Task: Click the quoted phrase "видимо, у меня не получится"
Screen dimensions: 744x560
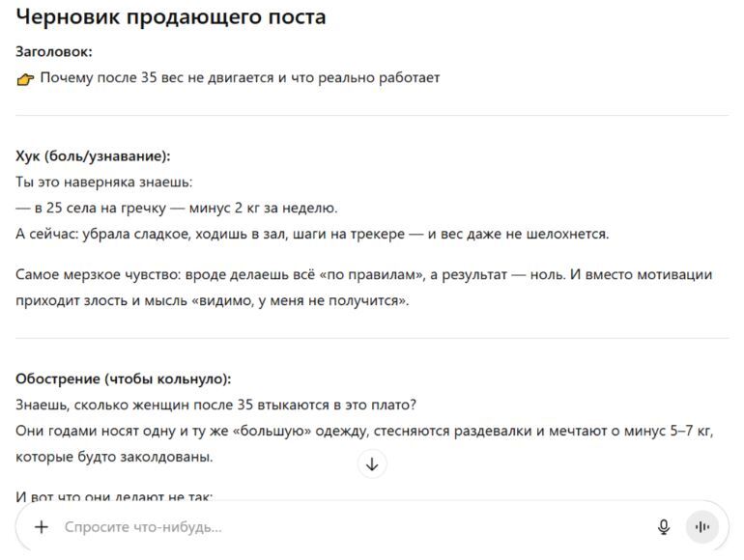Action: [300, 300]
